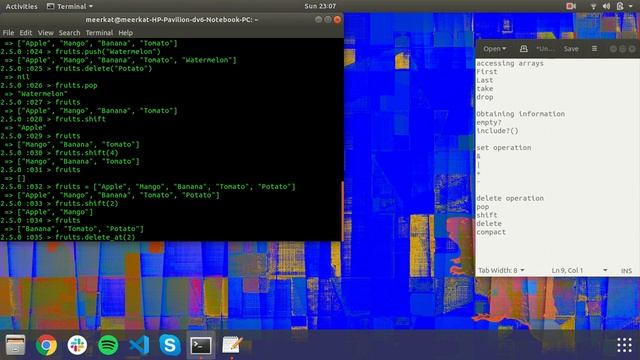
Task: Click the untitled document title in editor
Action: click(545, 49)
